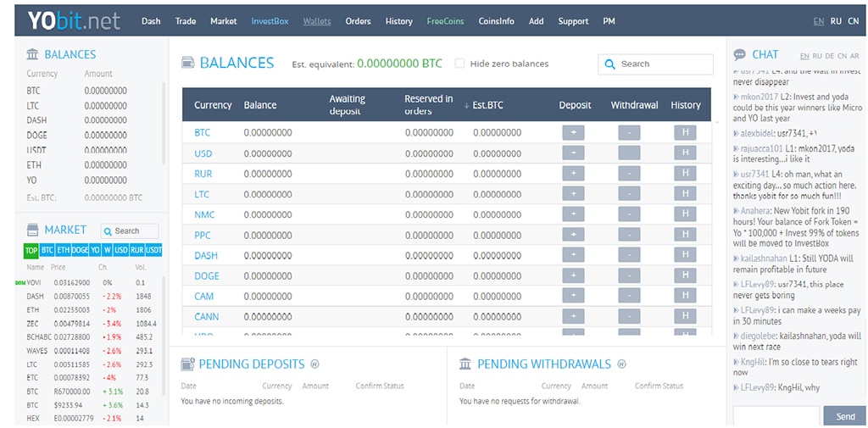Open History in top navigation
This screenshot has height=428, width=868.
coord(398,21)
